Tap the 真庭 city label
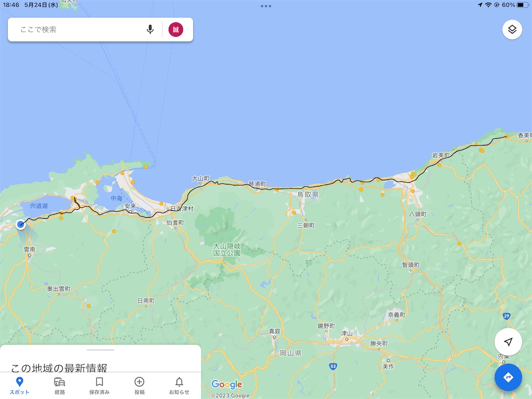Image resolution: width=532 pixels, height=399 pixels. tap(274, 331)
